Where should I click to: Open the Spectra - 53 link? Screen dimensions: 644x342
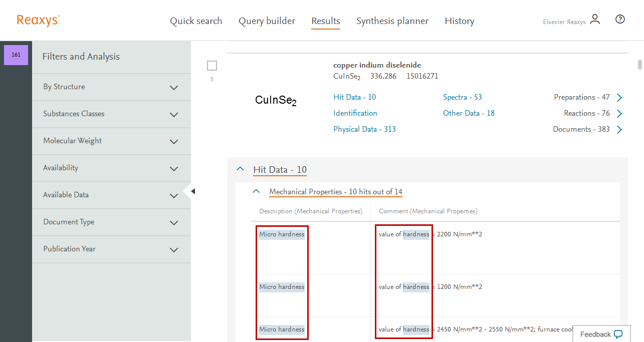coord(462,97)
